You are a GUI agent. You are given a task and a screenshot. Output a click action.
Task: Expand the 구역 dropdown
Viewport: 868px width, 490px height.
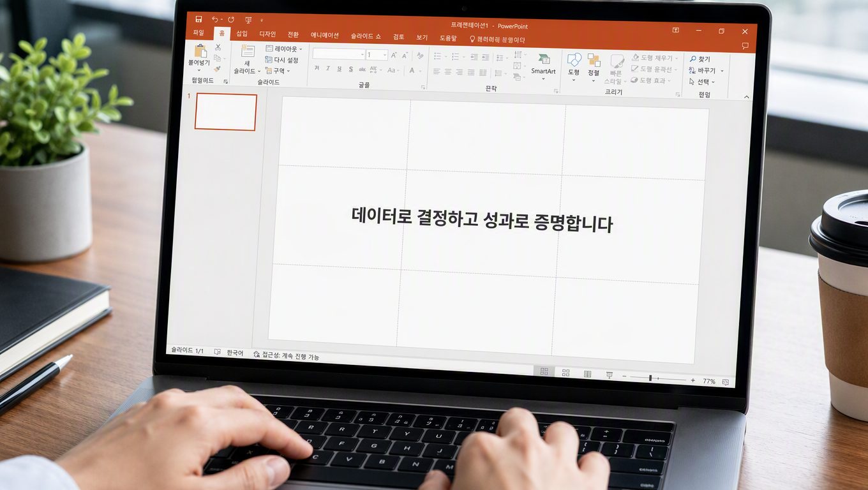(x=278, y=71)
